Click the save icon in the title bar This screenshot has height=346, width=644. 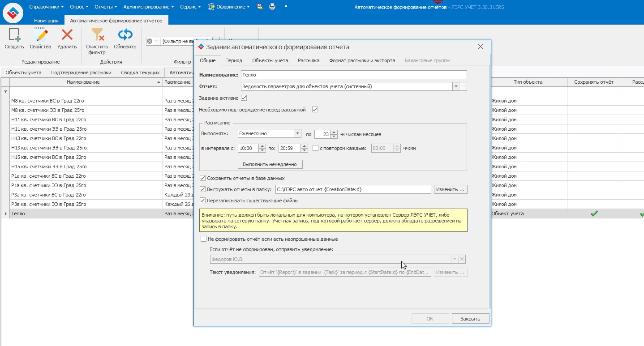click(x=260, y=7)
